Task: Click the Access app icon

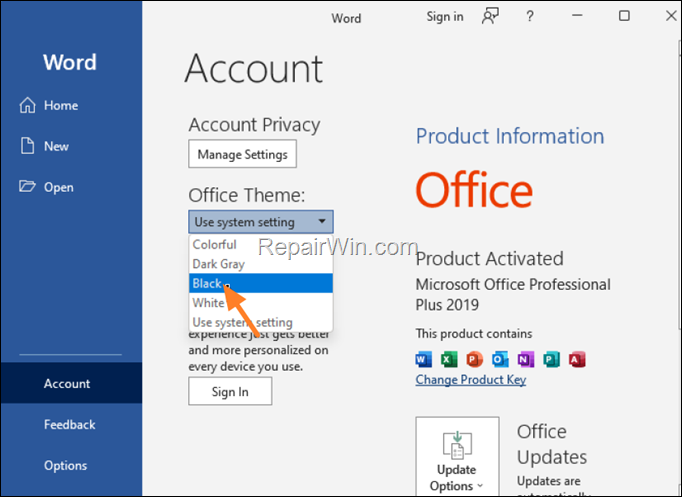Action: pyautogui.click(x=577, y=359)
